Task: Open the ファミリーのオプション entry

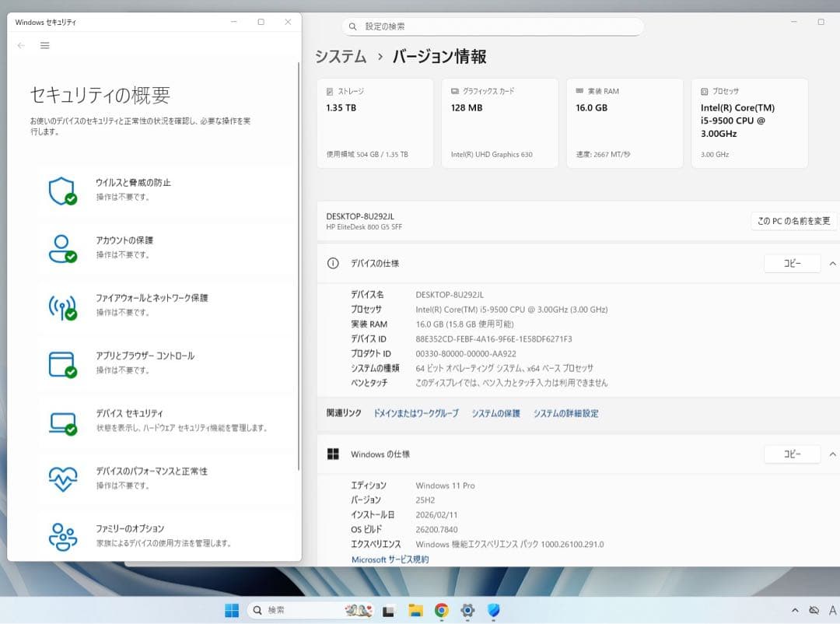Action: (166, 537)
